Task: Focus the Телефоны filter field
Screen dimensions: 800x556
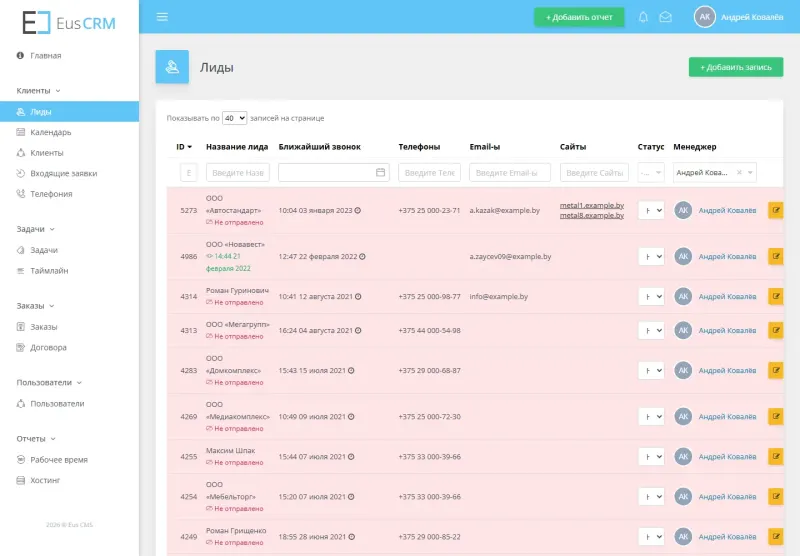Action: tap(430, 172)
